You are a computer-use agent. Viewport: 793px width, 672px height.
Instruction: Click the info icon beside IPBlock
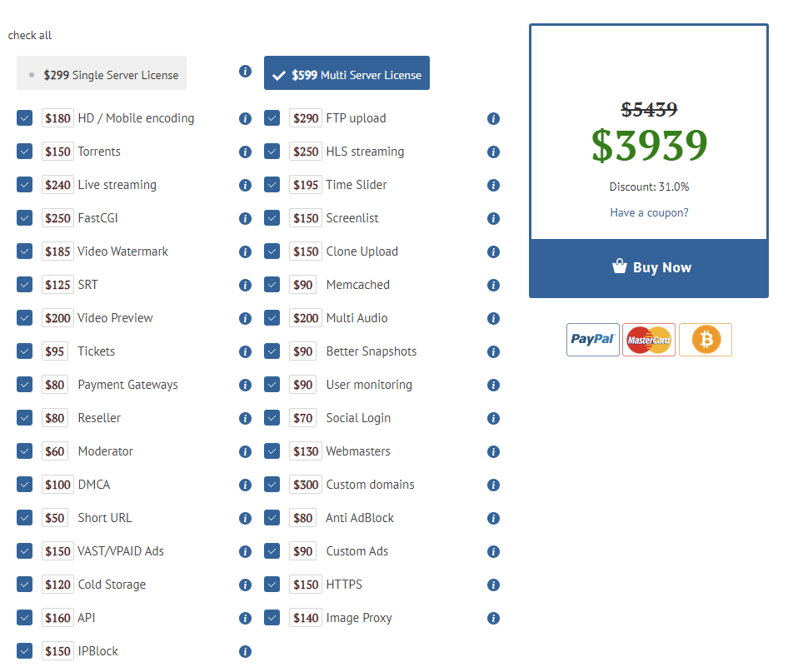245,651
